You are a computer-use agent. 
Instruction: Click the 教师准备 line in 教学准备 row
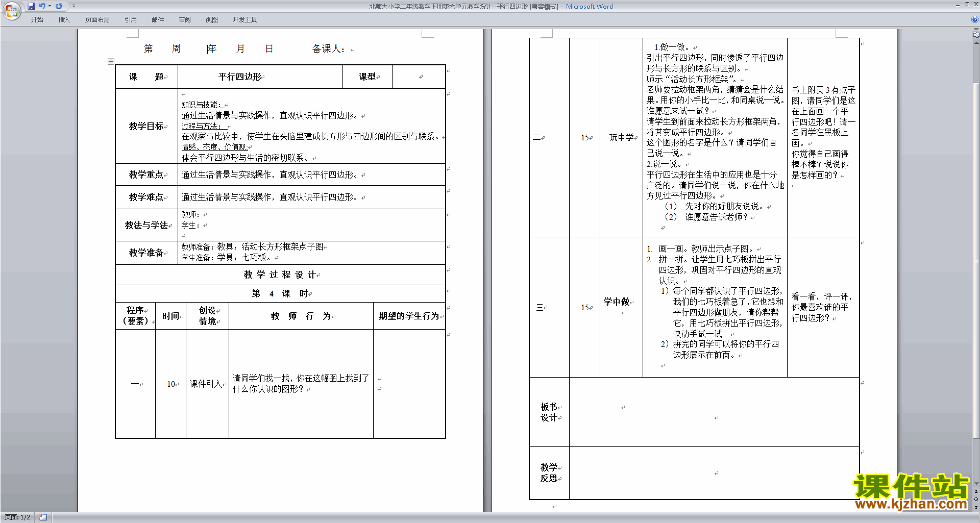(x=253, y=247)
